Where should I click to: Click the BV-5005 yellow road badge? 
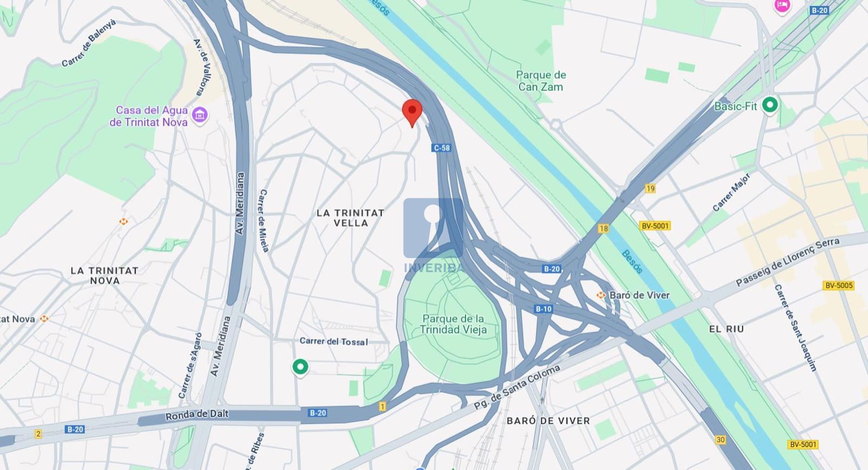point(839,286)
